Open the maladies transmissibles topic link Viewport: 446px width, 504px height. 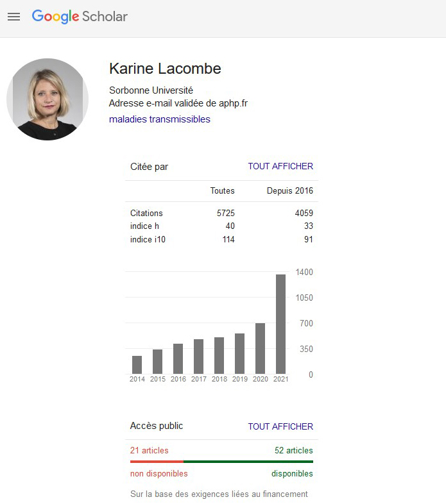pos(160,119)
